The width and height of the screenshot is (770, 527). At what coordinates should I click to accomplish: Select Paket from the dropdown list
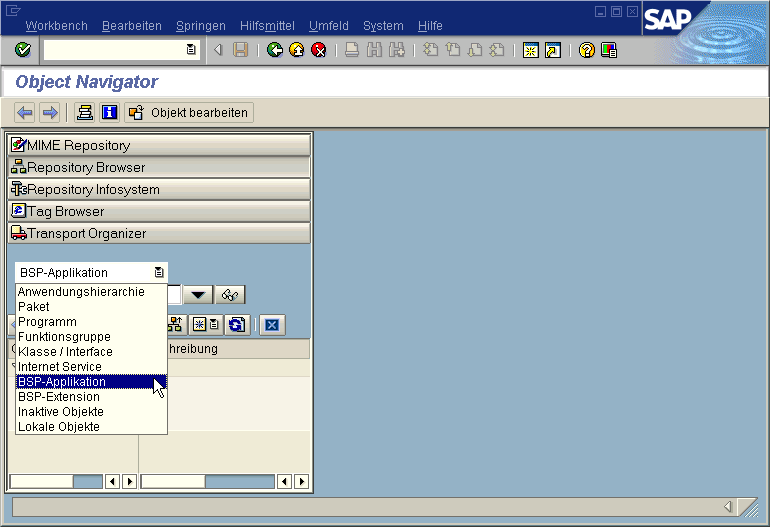(91, 307)
